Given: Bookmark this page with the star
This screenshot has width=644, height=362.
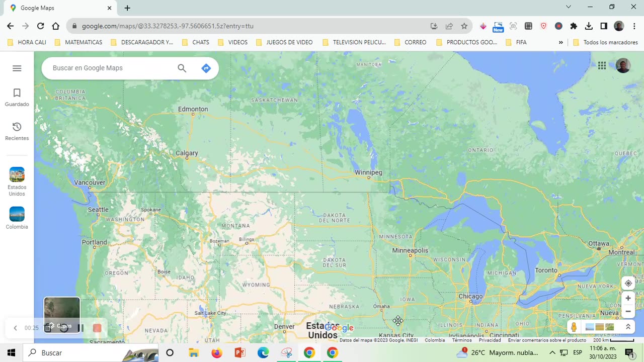Looking at the screenshot, I should (464, 26).
